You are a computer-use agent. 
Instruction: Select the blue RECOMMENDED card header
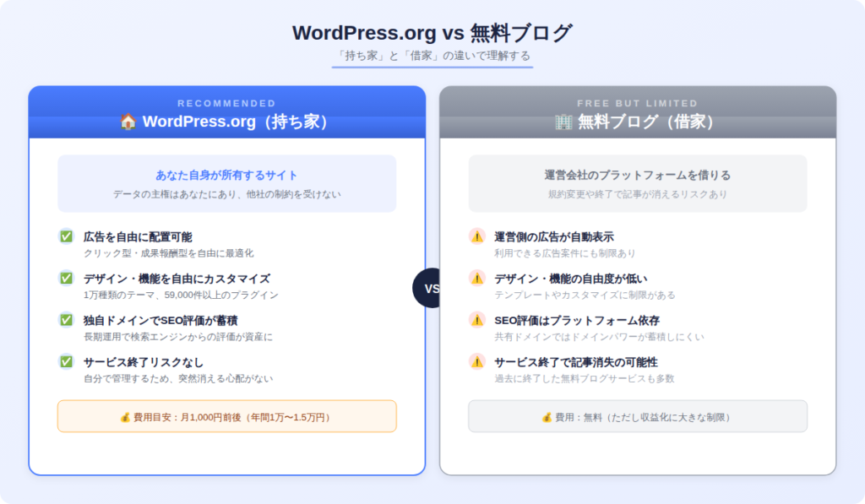(x=226, y=112)
